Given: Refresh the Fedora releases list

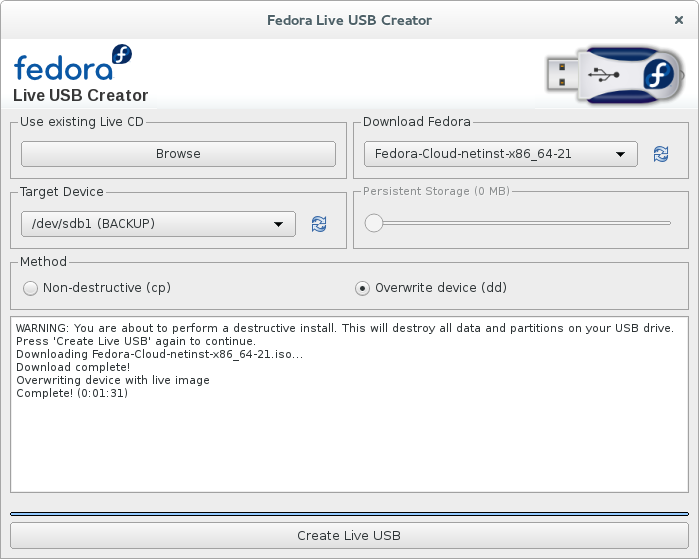Looking at the screenshot, I should pyautogui.click(x=661, y=154).
